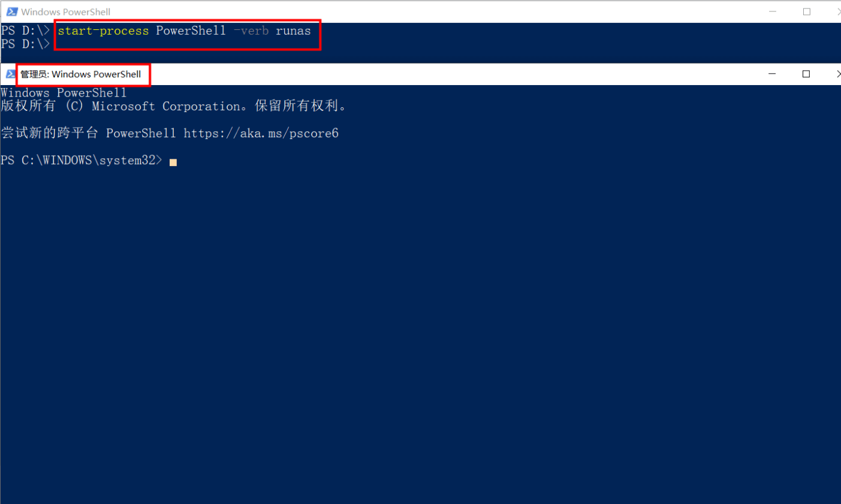The width and height of the screenshot is (841, 504).
Task: Click the 'PowerShell' argument in start-process command
Action: [x=191, y=31]
